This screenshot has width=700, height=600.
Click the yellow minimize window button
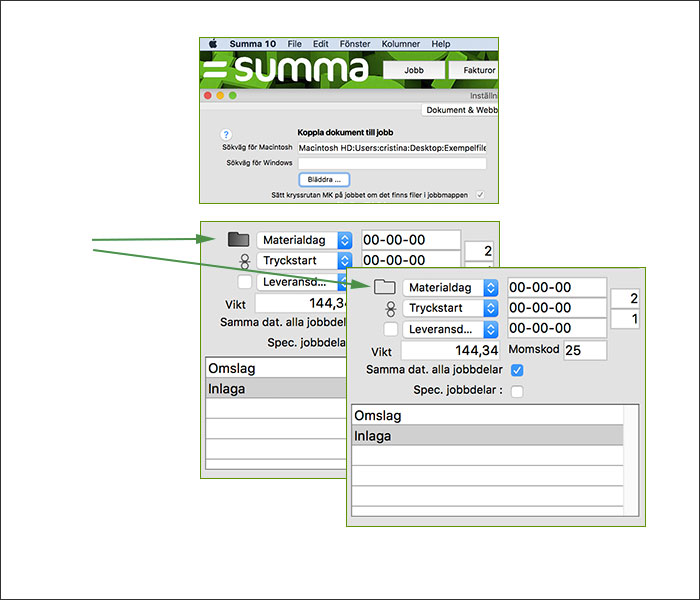coord(220,96)
